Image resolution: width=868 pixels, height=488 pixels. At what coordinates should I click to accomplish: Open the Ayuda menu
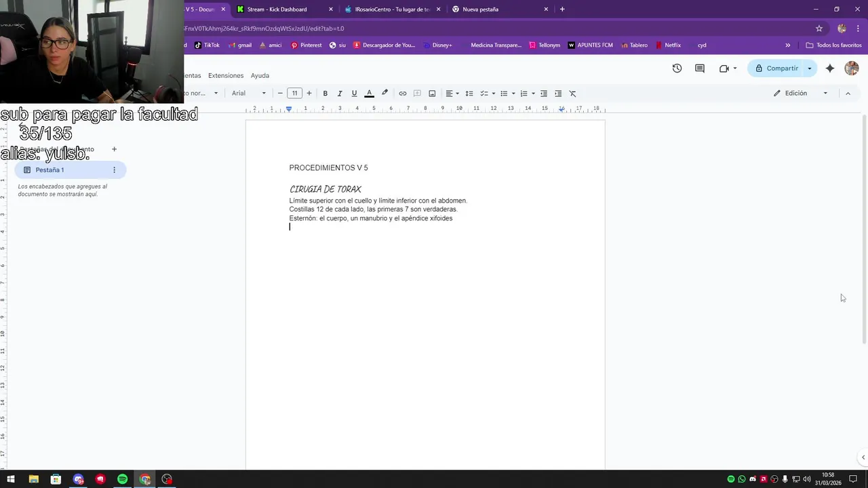pyautogui.click(x=260, y=76)
